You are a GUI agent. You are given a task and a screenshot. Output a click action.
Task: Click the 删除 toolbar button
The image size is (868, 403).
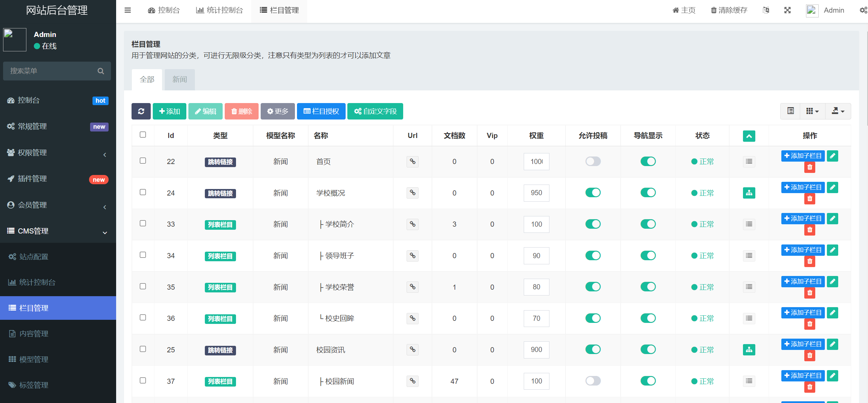241,111
